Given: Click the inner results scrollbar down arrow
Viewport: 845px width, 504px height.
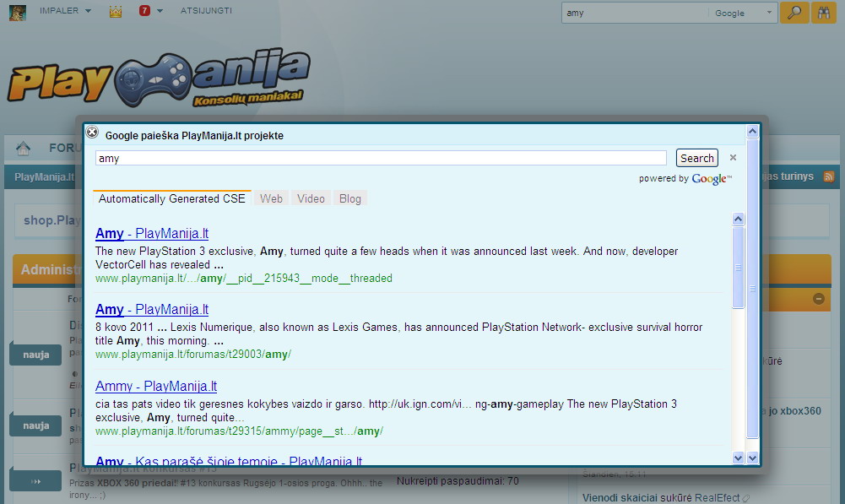Looking at the screenshot, I should 739,458.
